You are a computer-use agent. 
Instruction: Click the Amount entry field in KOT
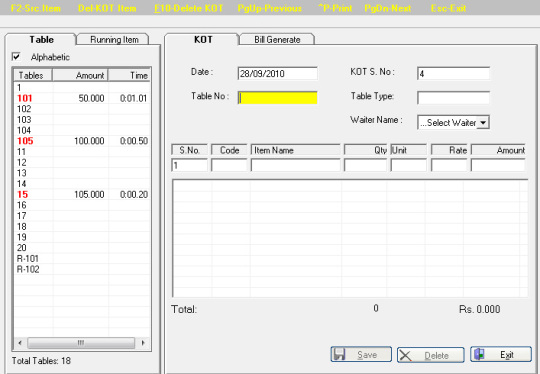tap(498, 165)
